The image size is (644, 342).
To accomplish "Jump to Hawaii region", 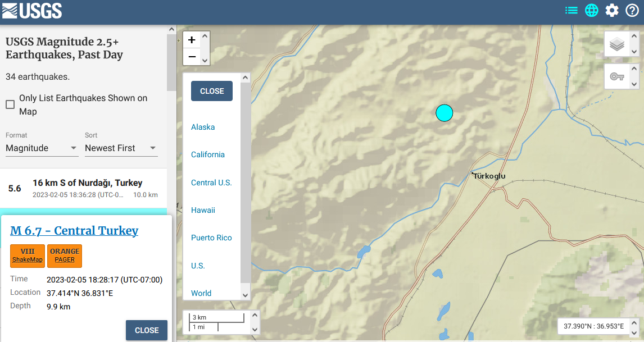I will [x=203, y=210].
